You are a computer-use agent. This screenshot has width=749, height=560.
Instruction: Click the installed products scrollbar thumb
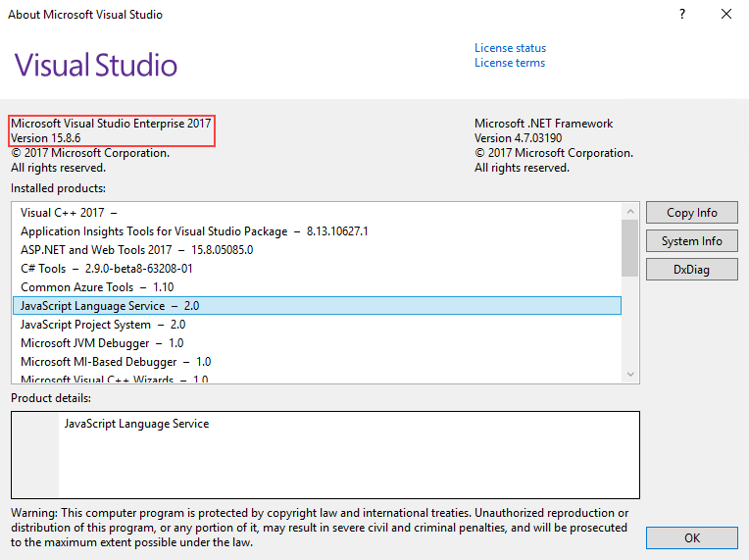pos(630,248)
